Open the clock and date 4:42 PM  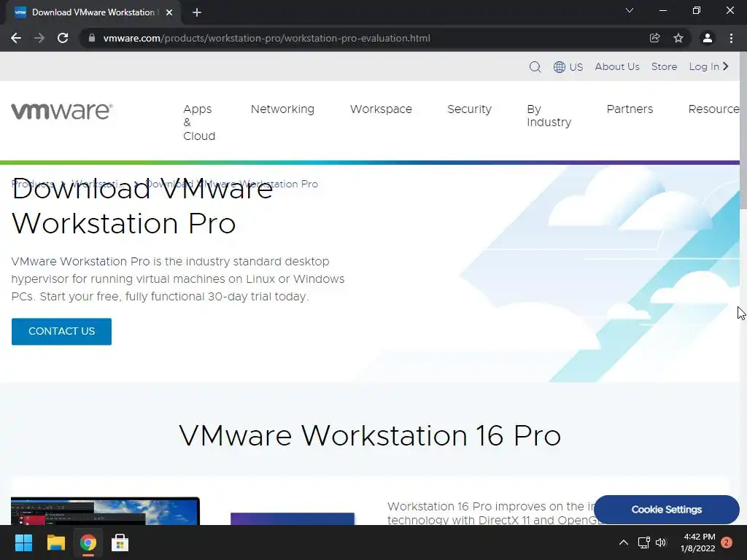698,542
